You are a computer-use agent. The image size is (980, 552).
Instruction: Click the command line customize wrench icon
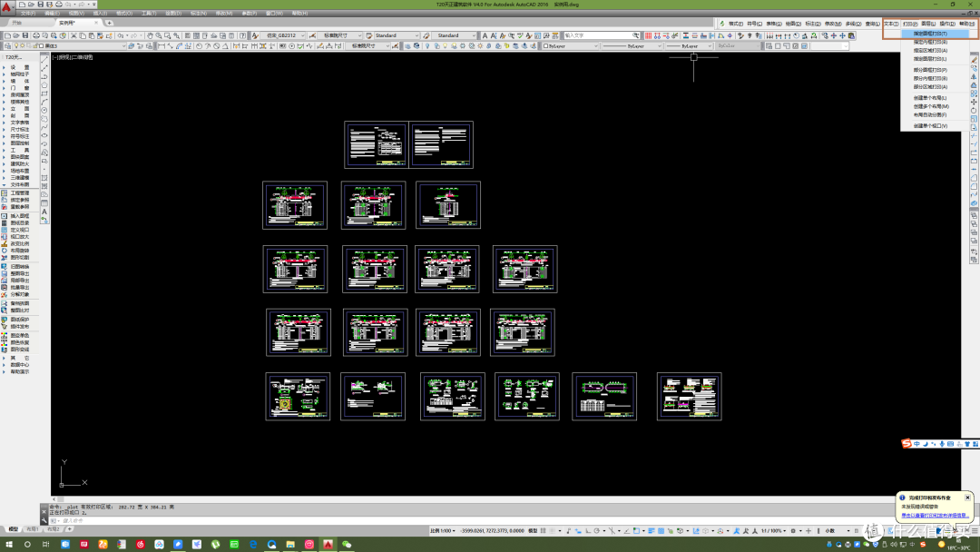click(x=44, y=520)
